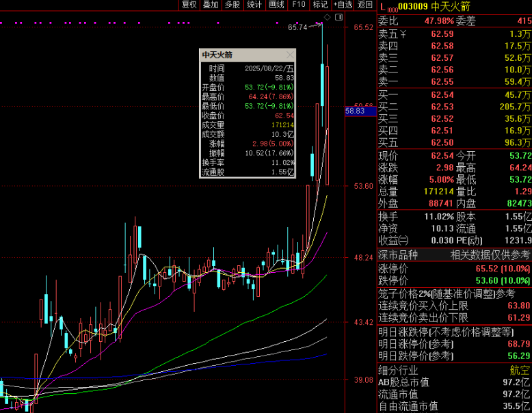Viewport: 532px width, 413px height.
Task: Click the 返回 back button
Action: tap(365, 5)
